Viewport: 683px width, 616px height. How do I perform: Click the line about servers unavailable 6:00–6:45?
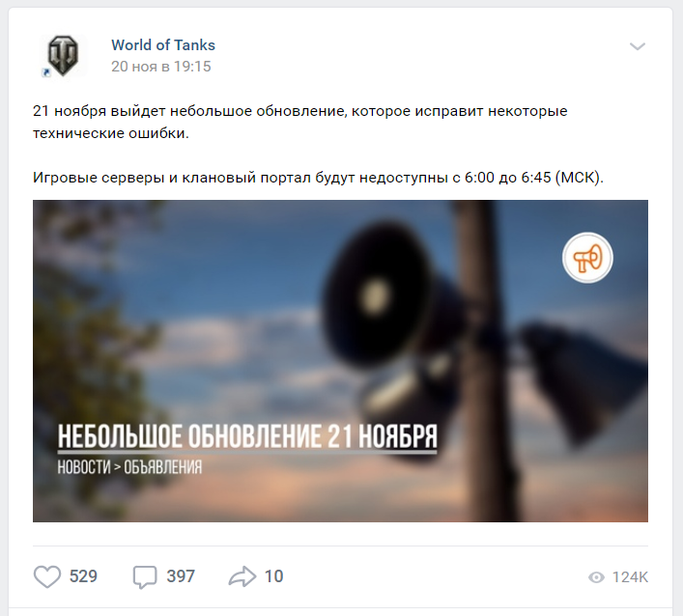(318, 178)
